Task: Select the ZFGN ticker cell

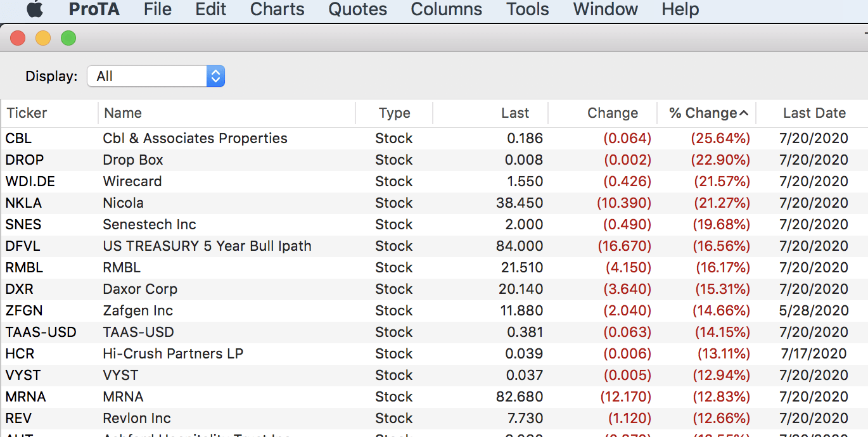Action: click(24, 310)
